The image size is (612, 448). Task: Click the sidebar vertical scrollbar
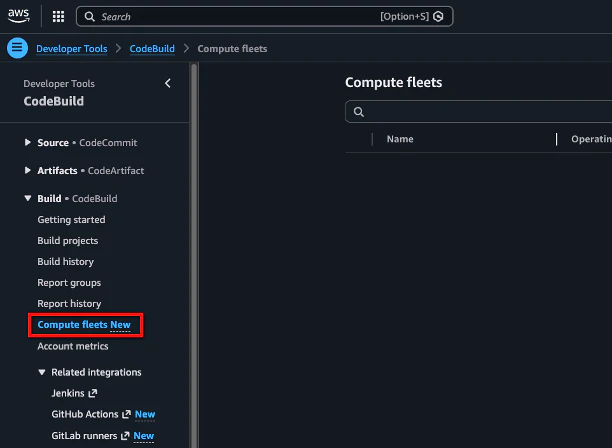tap(194, 255)
